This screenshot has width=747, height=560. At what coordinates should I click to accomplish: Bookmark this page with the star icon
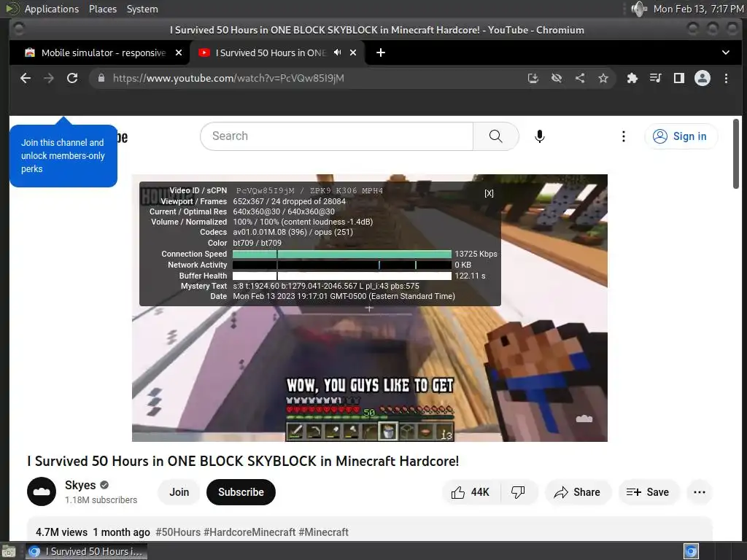click(x=603, y=78)
